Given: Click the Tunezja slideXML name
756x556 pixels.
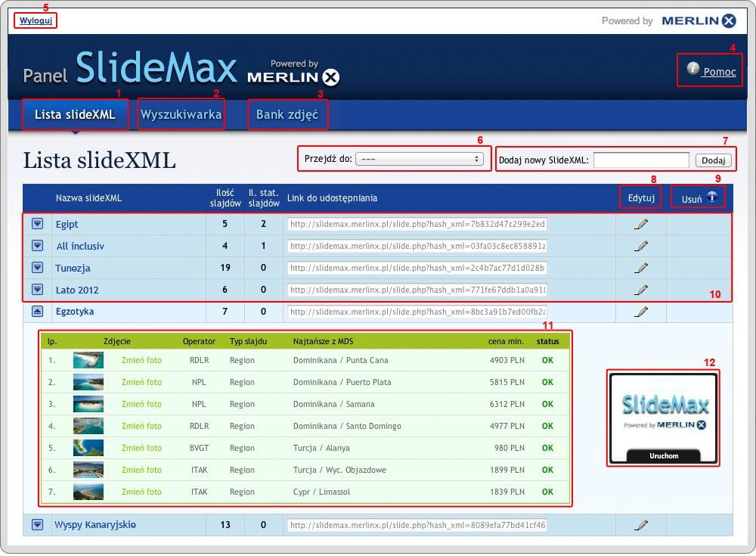Looking at the screenshot, I should pos(73,269).
